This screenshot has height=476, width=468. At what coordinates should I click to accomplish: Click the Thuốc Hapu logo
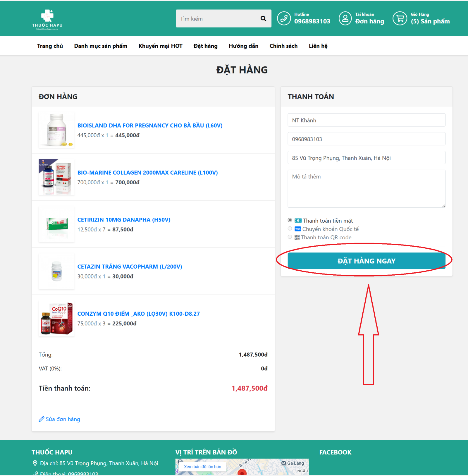[x=47, y=20]
